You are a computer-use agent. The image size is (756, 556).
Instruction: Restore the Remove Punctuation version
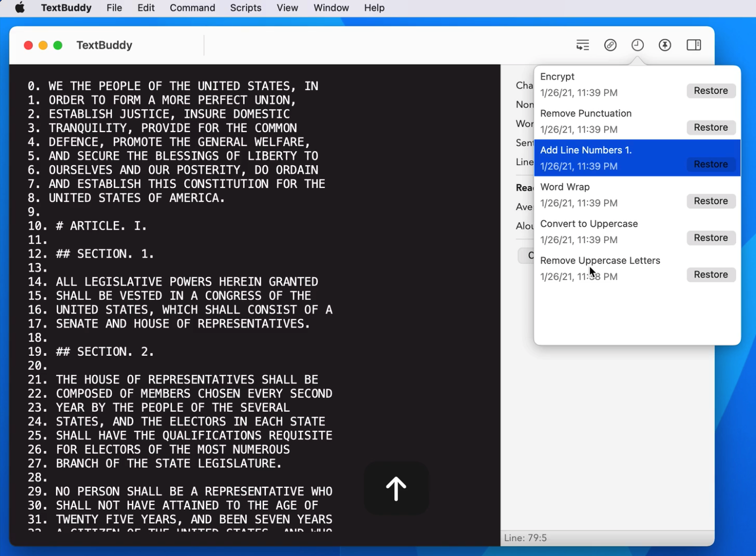pyautogui.click(x=711, y=127)
